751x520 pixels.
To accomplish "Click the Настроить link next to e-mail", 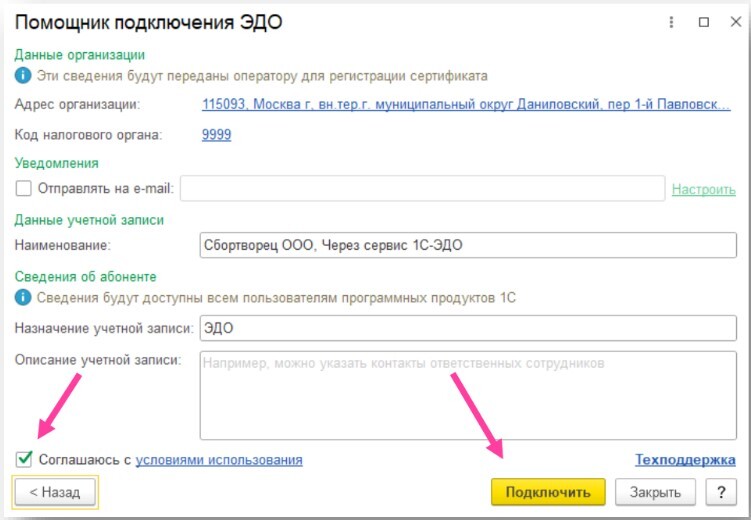I will coord(703,189).
